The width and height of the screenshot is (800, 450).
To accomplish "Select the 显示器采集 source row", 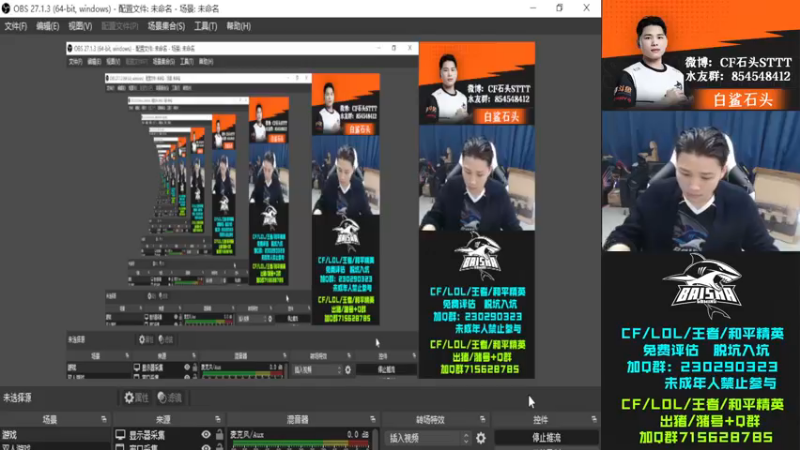I will [169, 435].
